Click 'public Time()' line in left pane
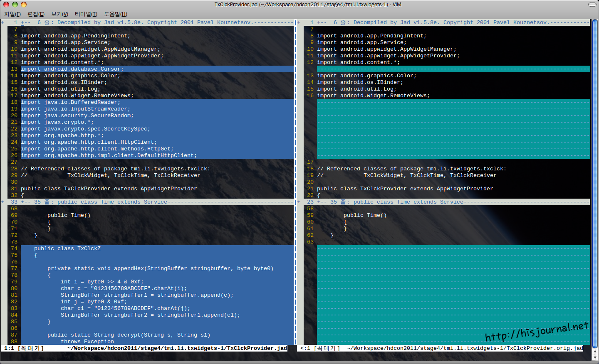Screen dimensions: 599x364 tap(69, 215)
